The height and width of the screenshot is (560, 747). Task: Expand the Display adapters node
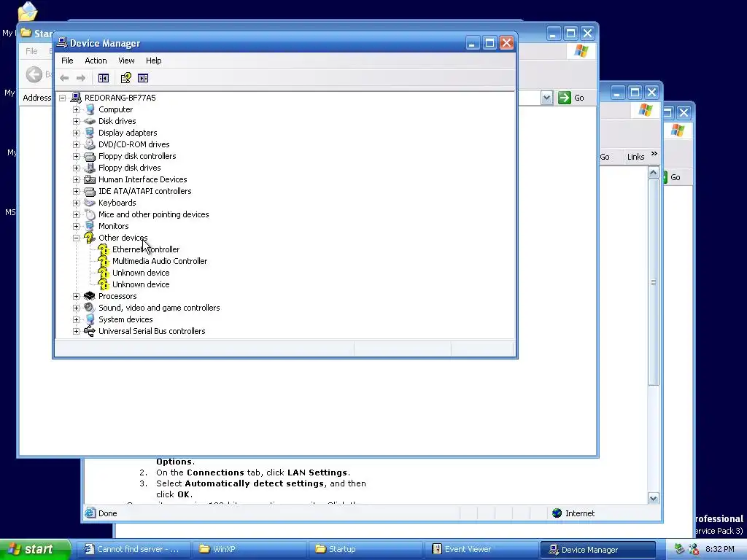pyautogui.click(x=76, y=133)
